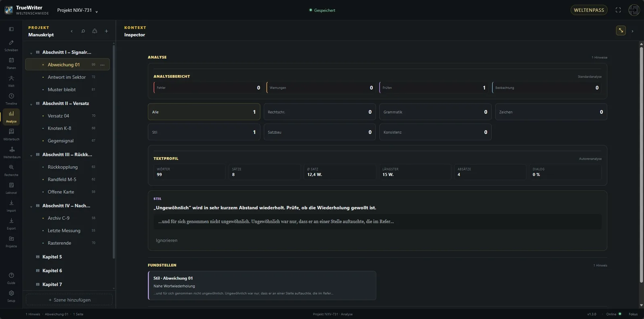Screen dimensions: 644x319
Task: Toggle the highlighted Inspector expand button
Action: click(x=621, y=30)
